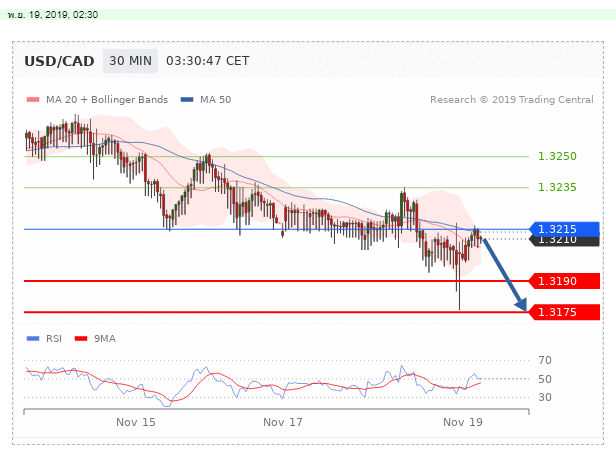The image size is (616, 457).
Task: Click the MA 50 legend label
Action: coord(216,100)
